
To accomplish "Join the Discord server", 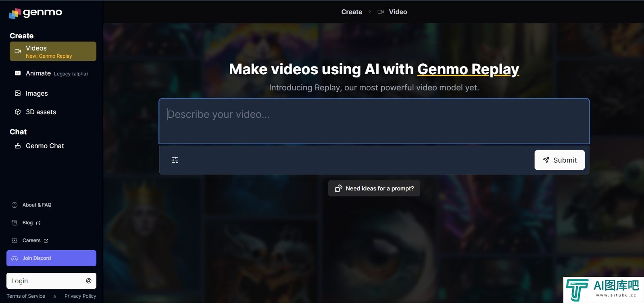I will click(x=51, y=258).
